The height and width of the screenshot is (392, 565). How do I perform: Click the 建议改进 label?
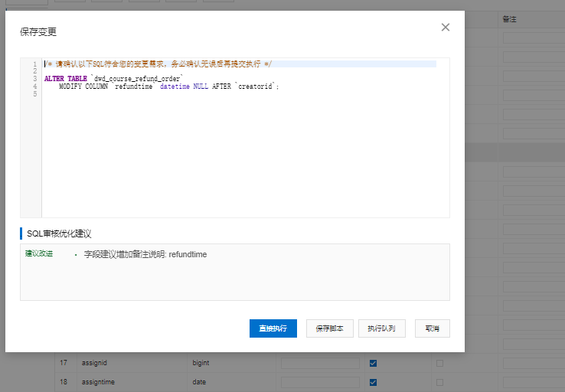pyautogui.click(x=39, y=253)
